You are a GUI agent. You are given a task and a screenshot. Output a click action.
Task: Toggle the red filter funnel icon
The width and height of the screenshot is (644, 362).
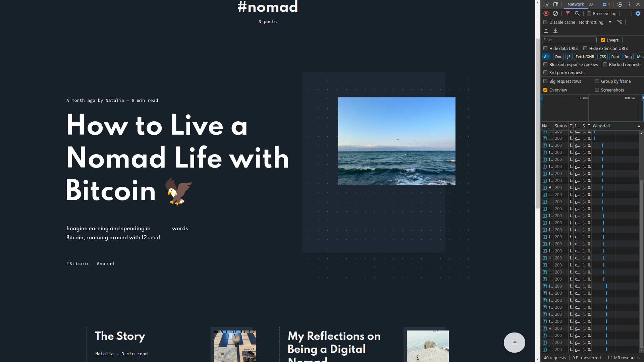pos(568,13)
